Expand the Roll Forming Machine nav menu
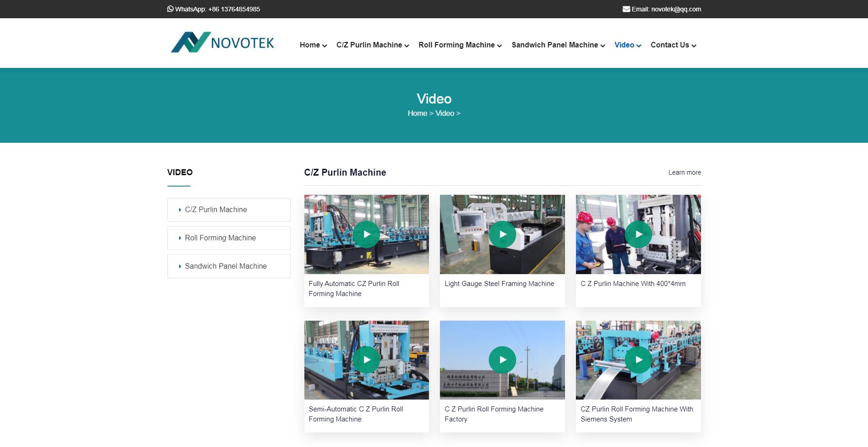This screenshot has width=868, height=447. [460, 45]
